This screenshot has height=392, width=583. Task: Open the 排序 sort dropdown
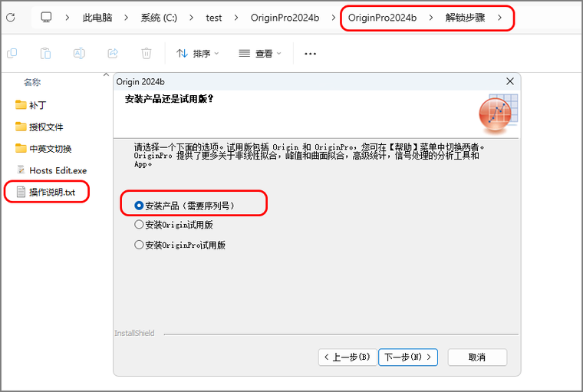(197, 54)
